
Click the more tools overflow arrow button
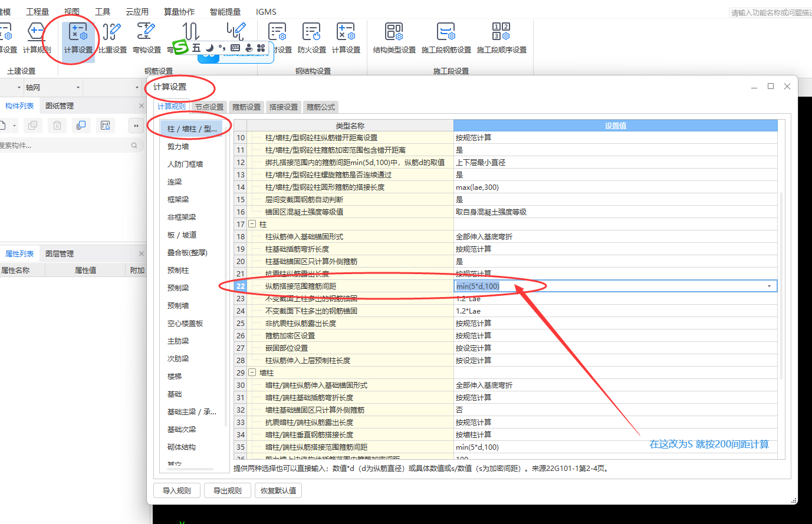tap(136, 126)
